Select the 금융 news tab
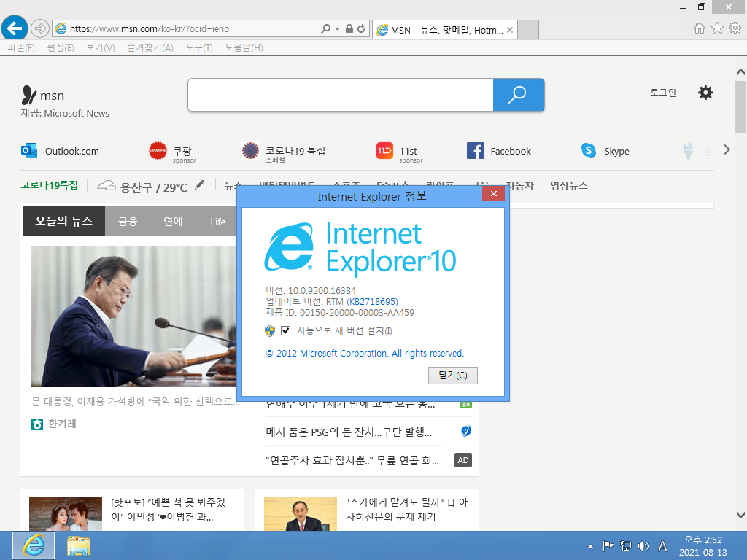Image resolution: width=747 pixels, height=560 pixels. [128, 221]
